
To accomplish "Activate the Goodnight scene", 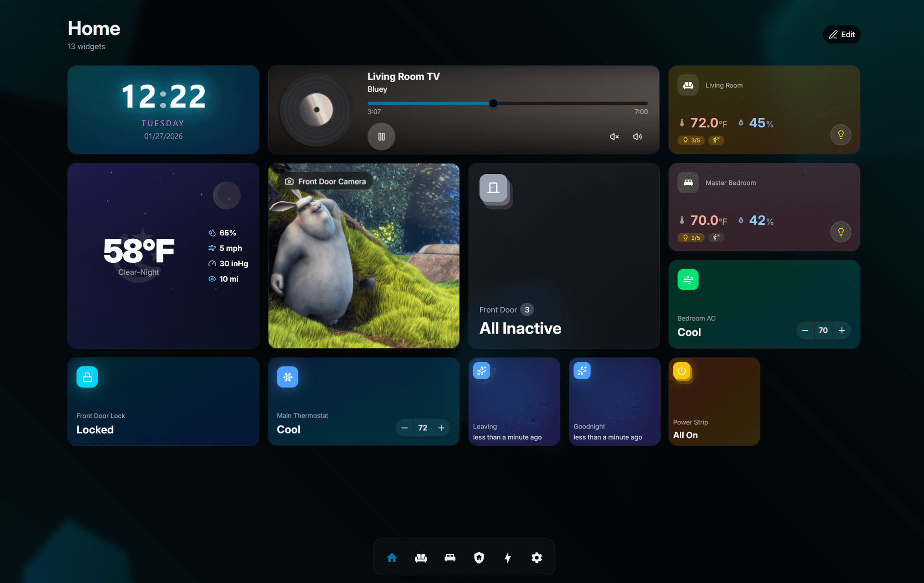I will (615, 402).
